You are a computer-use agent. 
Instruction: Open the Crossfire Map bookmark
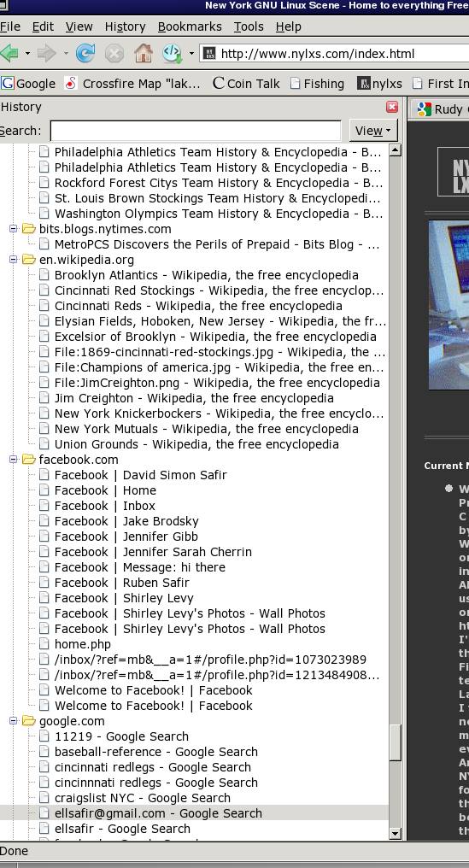click(x=132, y=84)
